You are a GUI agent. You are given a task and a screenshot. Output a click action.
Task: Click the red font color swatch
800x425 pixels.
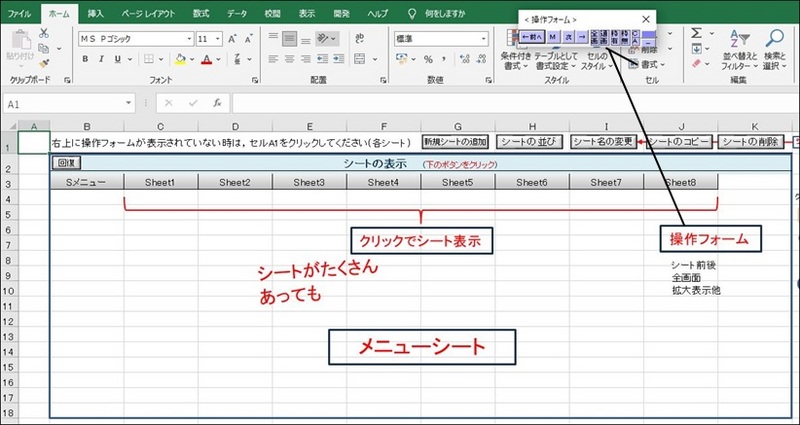click(206, 60)
